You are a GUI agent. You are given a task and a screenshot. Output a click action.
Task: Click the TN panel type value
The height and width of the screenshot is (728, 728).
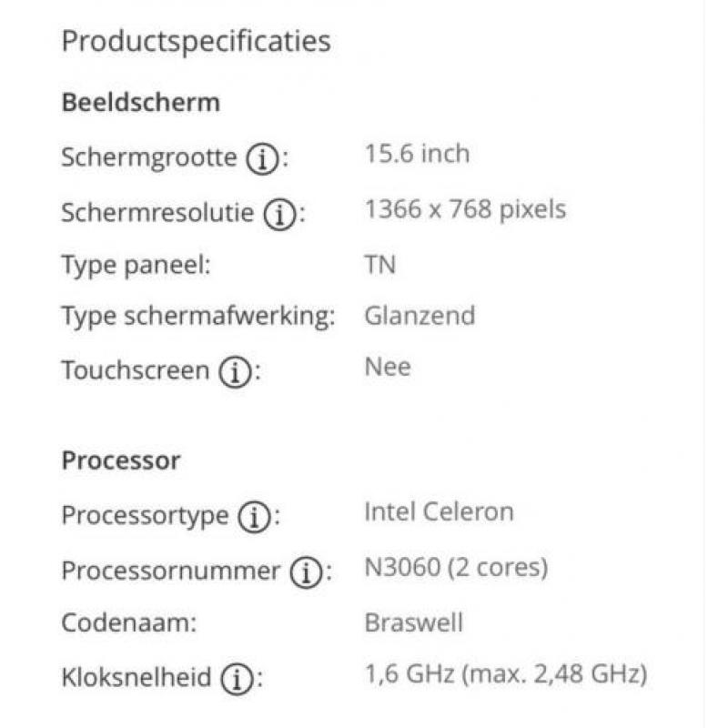coord(380,265)
